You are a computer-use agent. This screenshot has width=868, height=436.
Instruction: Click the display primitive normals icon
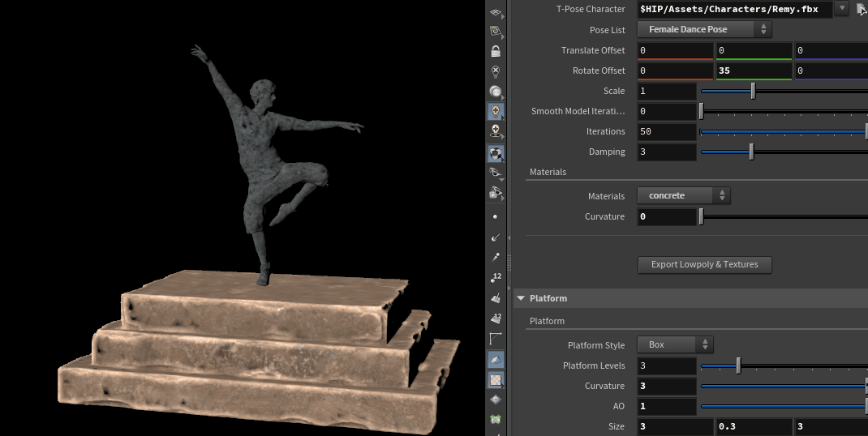496,298
